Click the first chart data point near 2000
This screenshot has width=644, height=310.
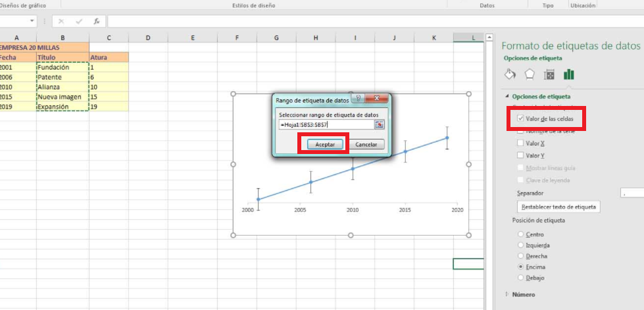coord(259,199)
